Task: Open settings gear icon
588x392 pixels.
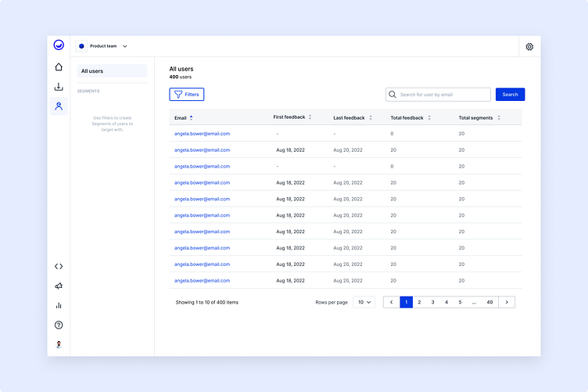Action: [x=529, y=46]
